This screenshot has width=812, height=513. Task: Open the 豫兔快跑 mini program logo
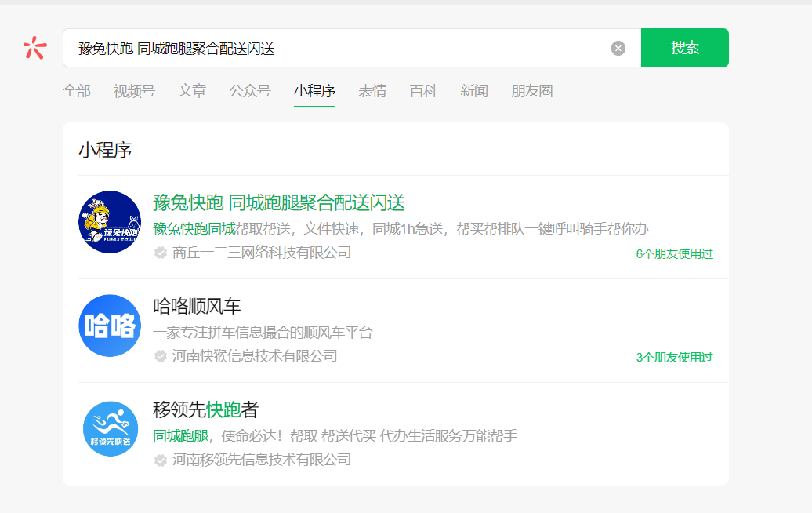110,222
